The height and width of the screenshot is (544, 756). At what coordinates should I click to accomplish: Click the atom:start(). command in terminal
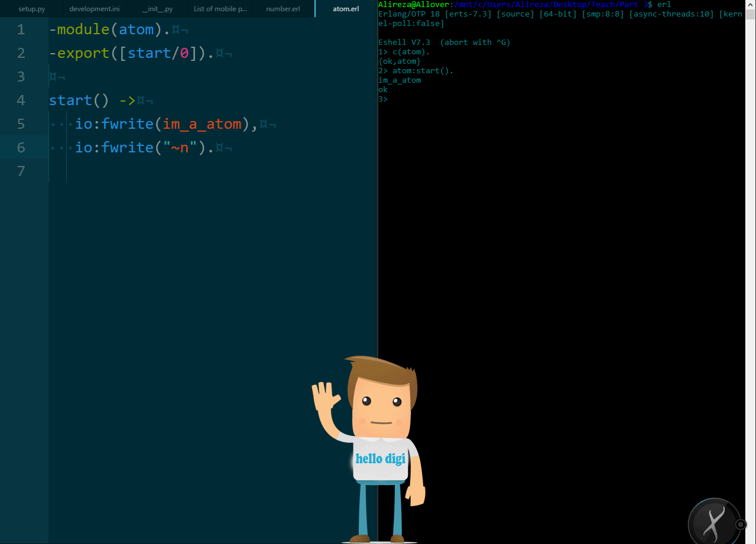[x=423, y=71]
